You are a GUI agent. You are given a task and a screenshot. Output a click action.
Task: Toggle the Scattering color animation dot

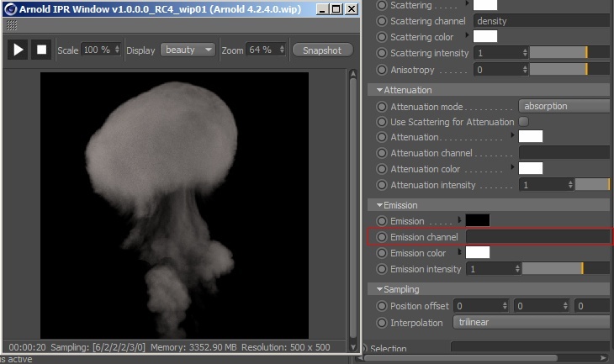click(x=381, y=37)
